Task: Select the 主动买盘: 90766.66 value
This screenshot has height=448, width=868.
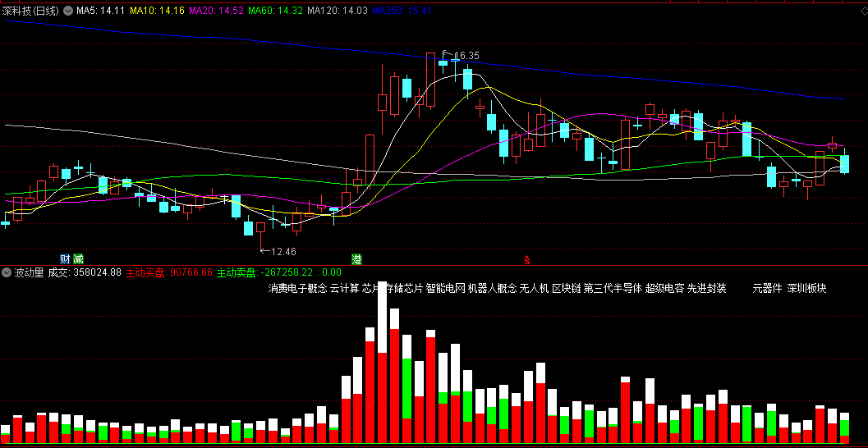Action: coord(169,272)
